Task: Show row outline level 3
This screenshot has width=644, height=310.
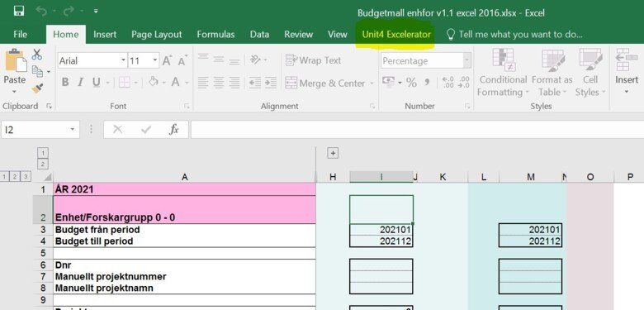Action: [26, 177]
